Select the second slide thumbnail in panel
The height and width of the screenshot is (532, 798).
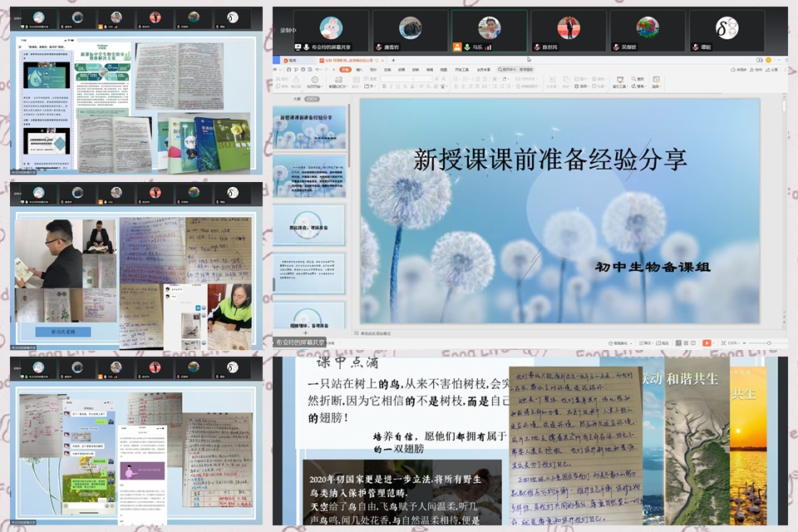point(309,176)
